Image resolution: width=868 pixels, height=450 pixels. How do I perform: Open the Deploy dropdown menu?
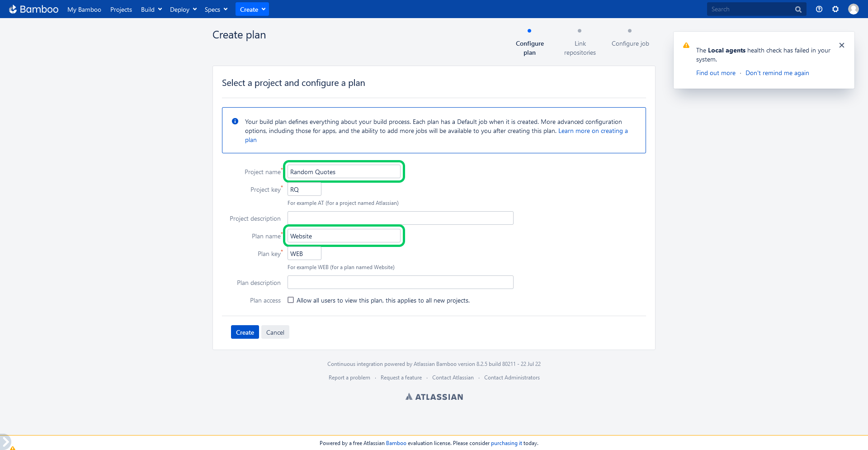183,9
